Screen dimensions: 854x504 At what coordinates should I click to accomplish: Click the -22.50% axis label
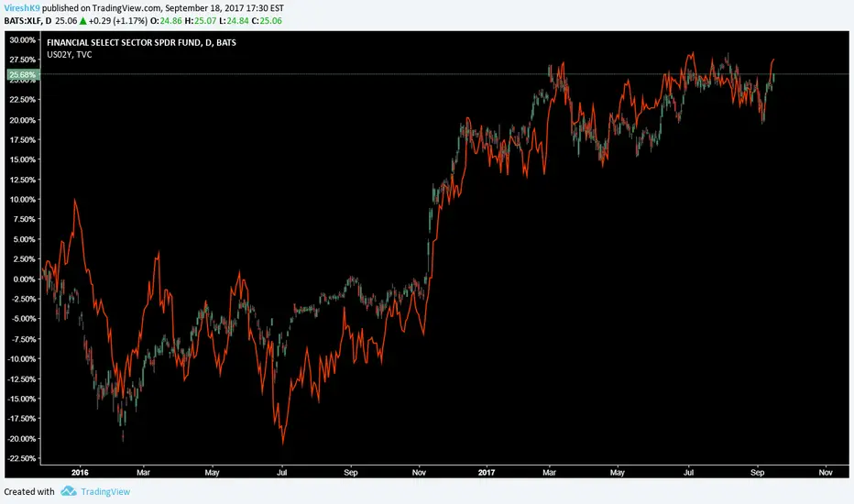click(22, 458)
